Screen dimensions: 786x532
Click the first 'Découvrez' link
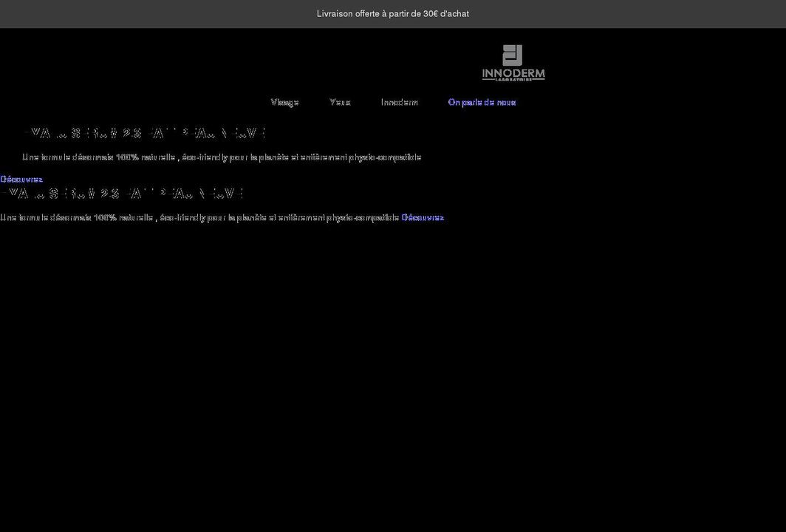pyautogui.click(x=21, y=178)
